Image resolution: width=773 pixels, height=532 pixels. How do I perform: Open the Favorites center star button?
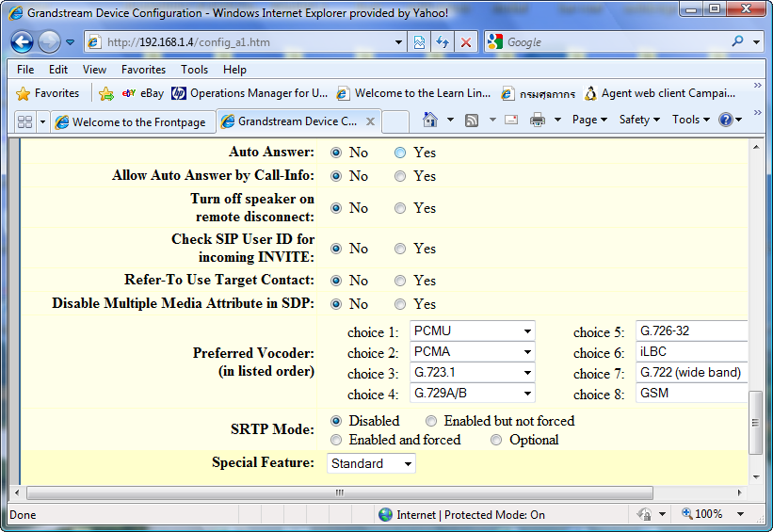(47, 93)
